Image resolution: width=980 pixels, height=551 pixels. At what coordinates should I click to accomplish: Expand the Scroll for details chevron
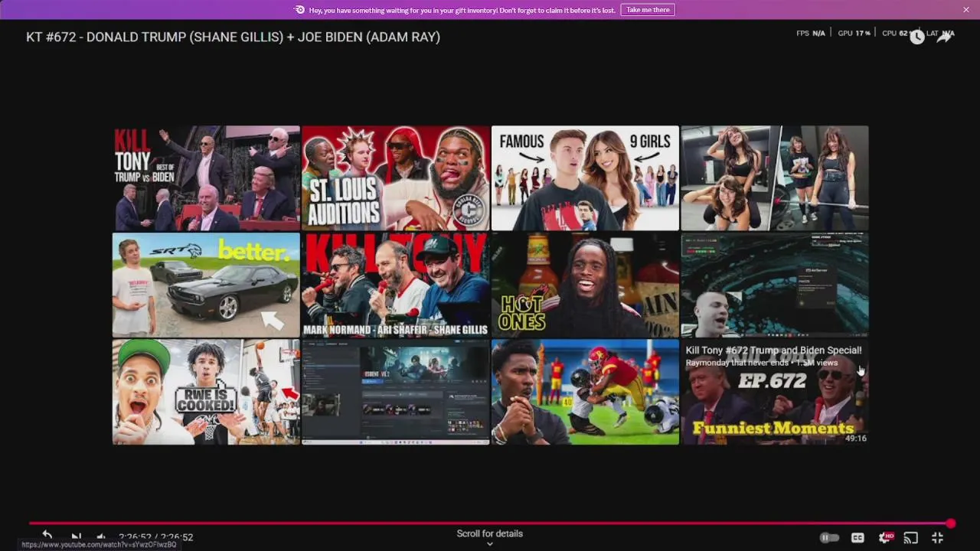[490, 544]
